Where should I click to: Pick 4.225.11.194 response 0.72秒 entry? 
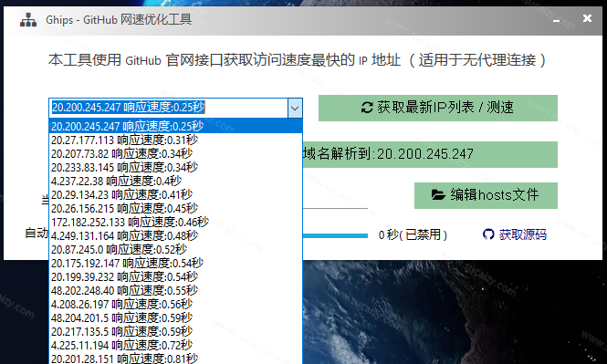[175, 346]
